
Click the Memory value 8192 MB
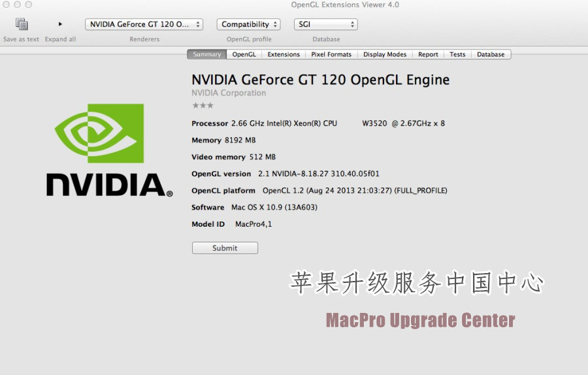pyautogui.click(x=240, y=140)
